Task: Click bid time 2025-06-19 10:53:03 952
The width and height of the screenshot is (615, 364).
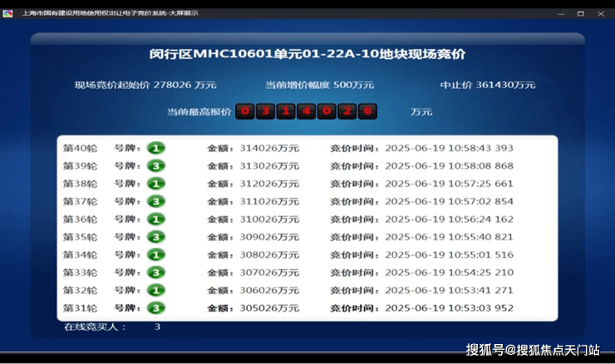Action: coord(449,308)
